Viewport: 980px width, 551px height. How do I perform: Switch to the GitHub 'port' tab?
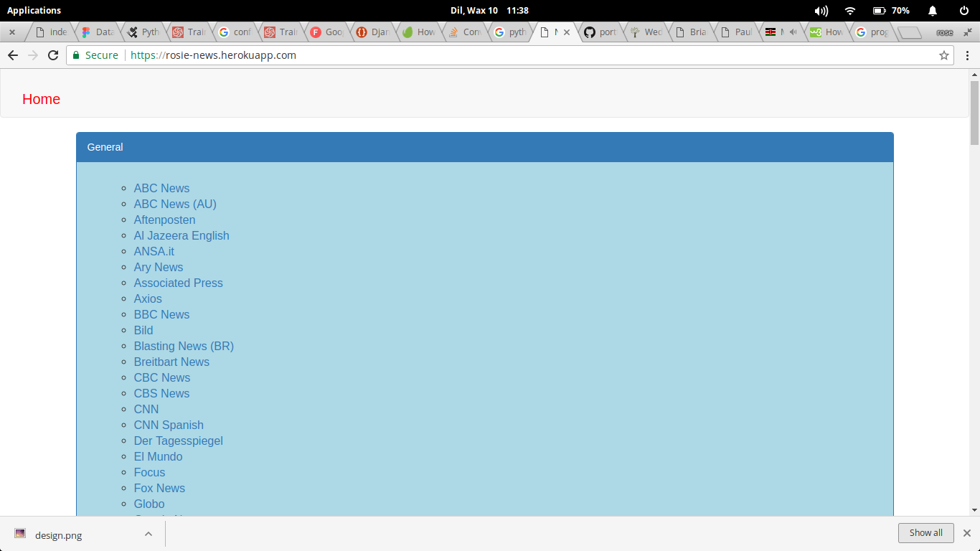(601, 32)
